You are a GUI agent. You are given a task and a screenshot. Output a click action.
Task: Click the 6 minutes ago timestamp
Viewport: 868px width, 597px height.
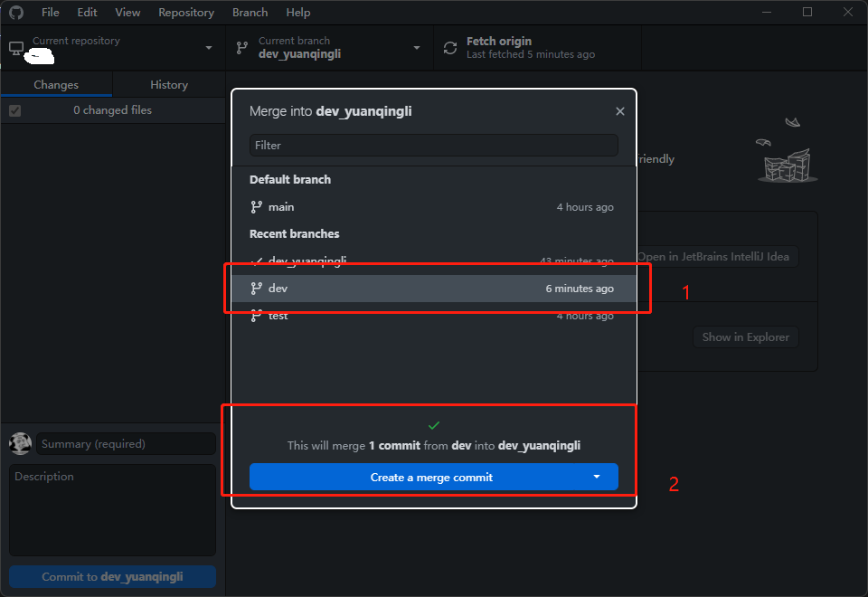(x=580, y=289)
